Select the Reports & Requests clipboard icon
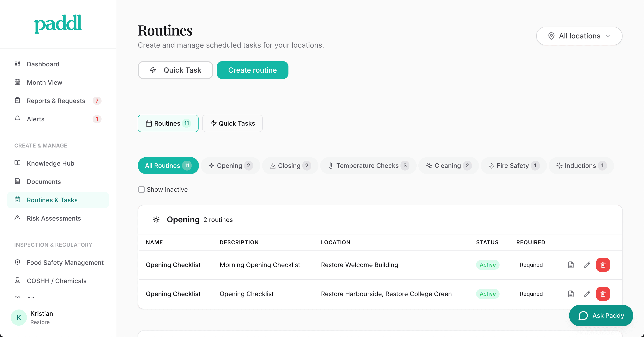The width and height of the screenshot is (644, 337). (x=17, y=100)
